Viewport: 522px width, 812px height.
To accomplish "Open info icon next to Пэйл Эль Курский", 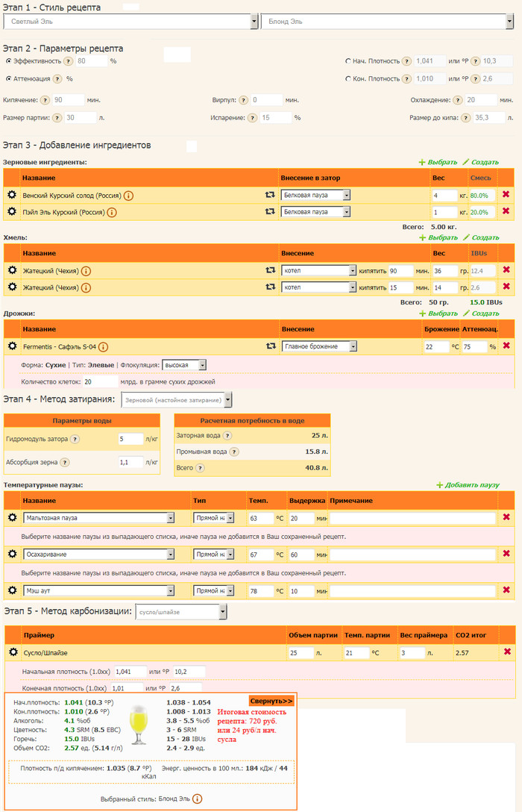I will click(112, 212).
